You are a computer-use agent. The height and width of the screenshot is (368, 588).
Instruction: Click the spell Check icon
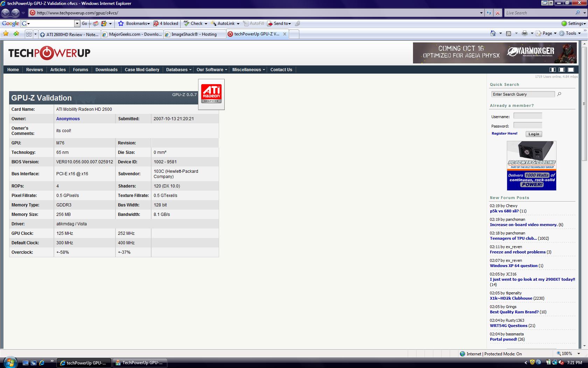tap(186, 23)
